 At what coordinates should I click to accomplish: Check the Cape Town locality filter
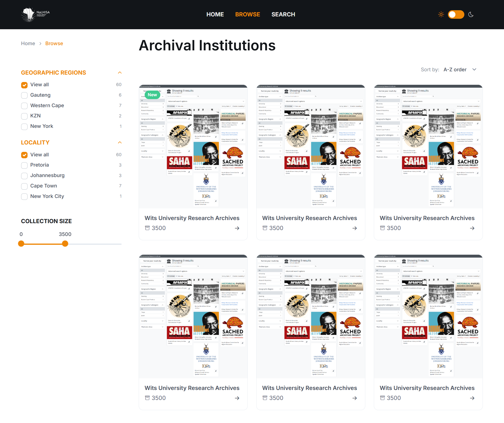24,186
